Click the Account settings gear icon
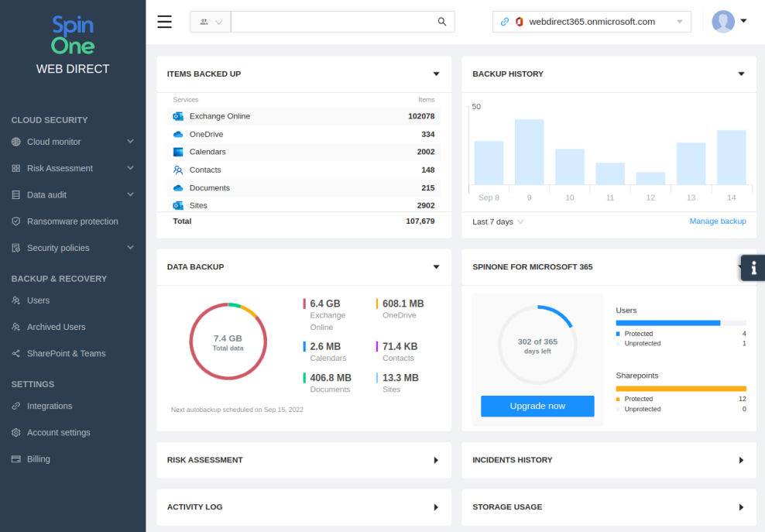The height and width of the screenshot is (532, 765). (16, 432)
